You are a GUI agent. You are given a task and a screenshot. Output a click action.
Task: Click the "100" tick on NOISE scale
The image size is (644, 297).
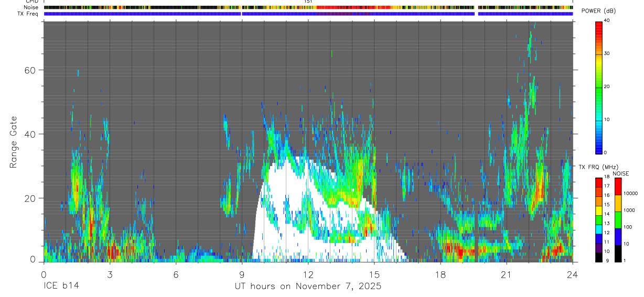(627, 227)
